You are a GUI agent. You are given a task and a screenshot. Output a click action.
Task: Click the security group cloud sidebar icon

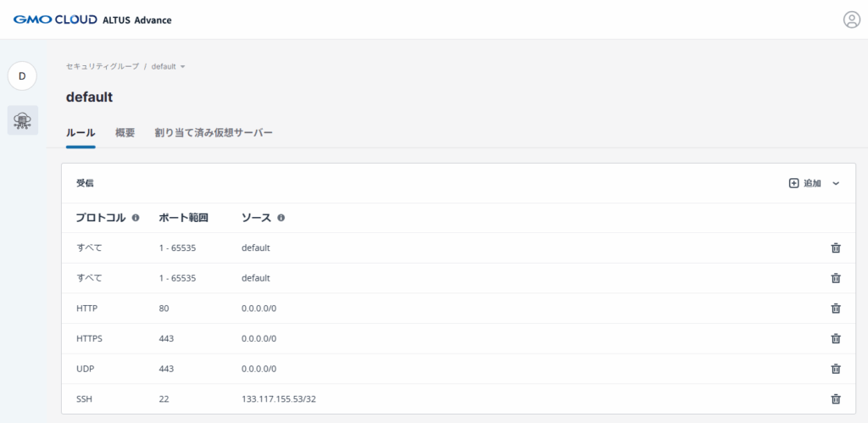23,120
